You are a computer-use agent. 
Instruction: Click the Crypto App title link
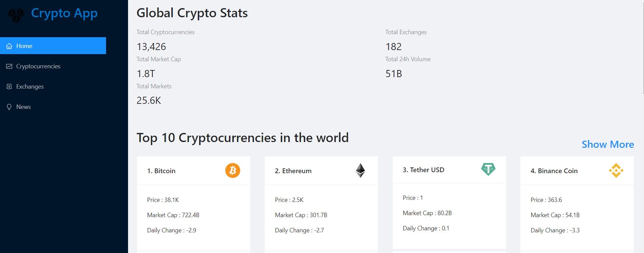coord(64,13)
